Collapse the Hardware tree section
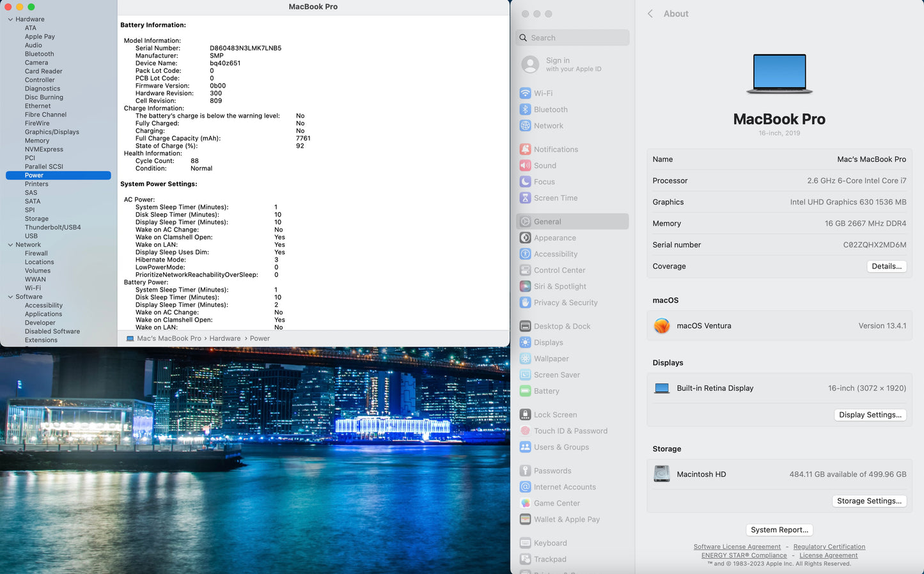The height and width of the screenshot is (574, 924). (10, 20)
